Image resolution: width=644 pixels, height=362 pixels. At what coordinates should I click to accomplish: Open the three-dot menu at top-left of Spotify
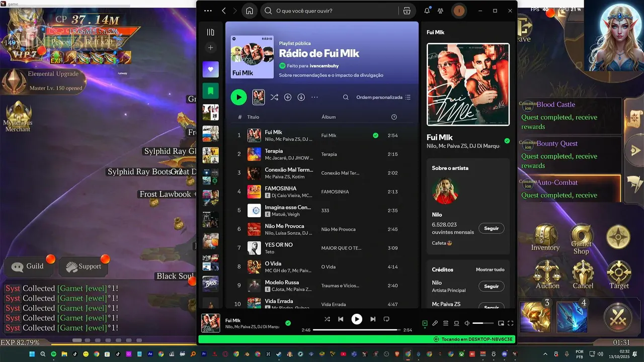click(208, 11)
